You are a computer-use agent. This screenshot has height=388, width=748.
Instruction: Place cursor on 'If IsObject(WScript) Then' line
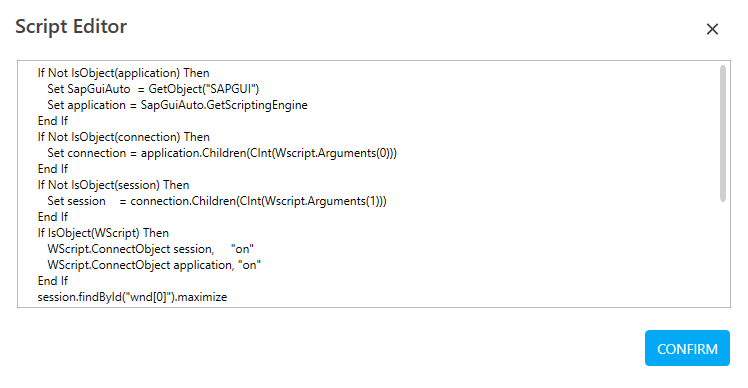(x=103, y=233)
